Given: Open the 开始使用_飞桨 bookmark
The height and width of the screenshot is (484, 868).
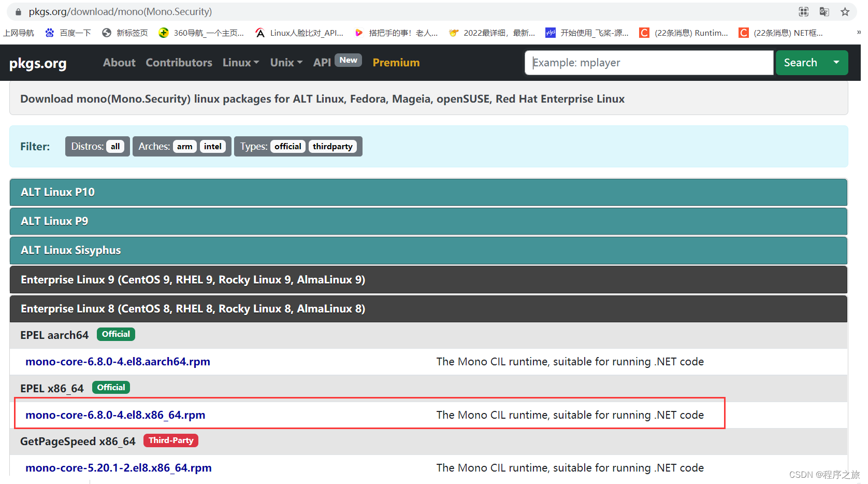Looking at the screenshot, I should tap(587, 33).
